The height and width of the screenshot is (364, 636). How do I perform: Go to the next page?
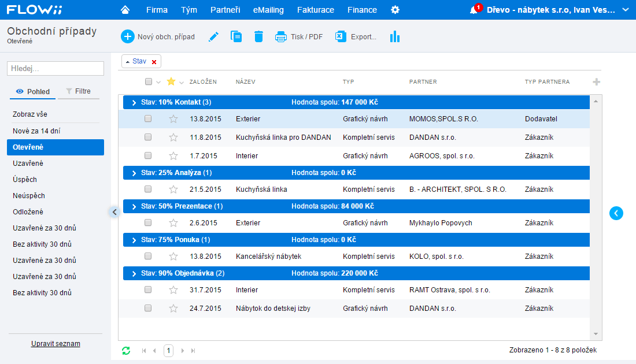[x=183, y=351]
